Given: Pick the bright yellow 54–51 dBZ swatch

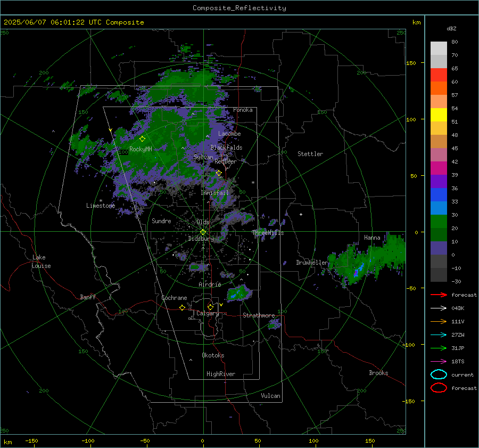Looking at the screenshot, I should (439, 115).
